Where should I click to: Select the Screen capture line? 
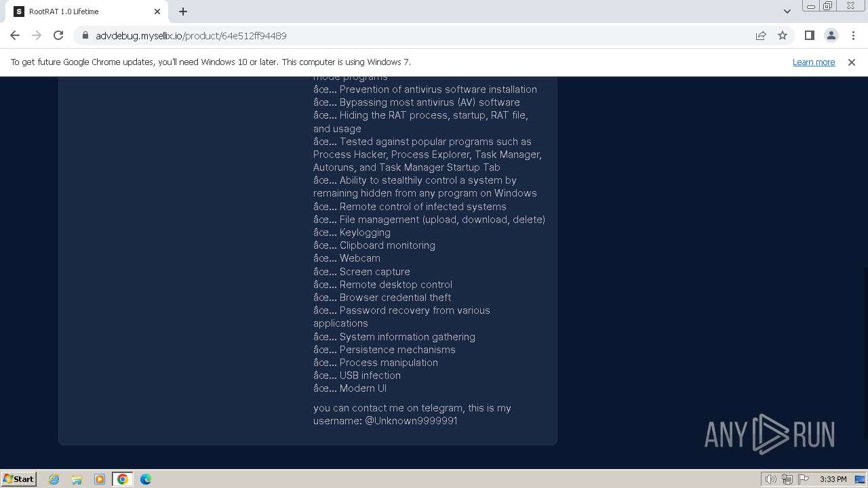361,272
